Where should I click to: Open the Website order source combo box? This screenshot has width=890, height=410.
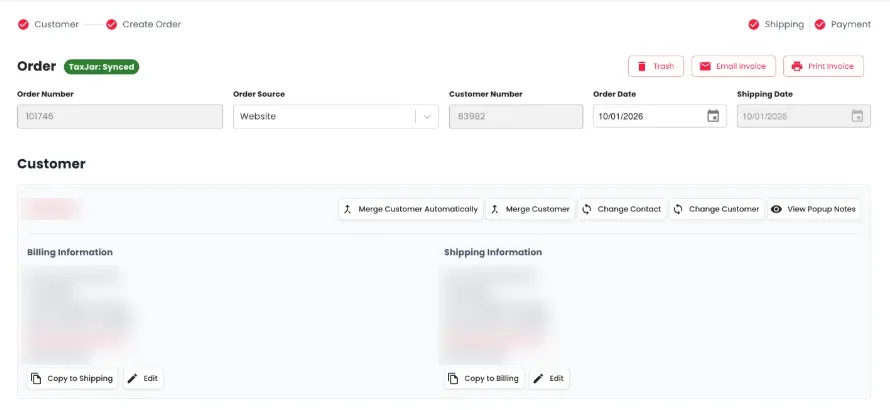coord(335,116)
